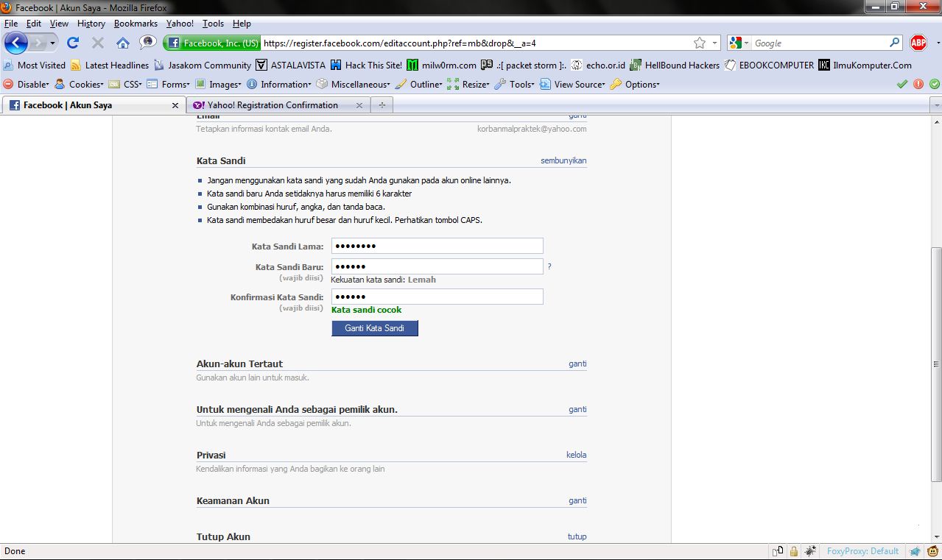Viewport: 942px width, 560px height.
Task: Open the EBOOKCOMPUTER bookmark
Action: coord(770,65)
